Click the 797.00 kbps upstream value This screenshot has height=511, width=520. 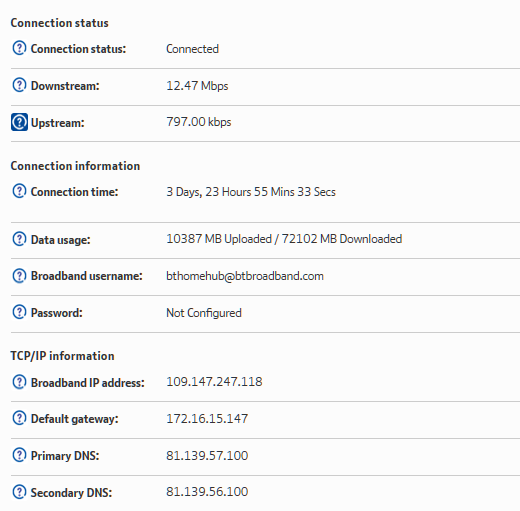pos(199,122)
